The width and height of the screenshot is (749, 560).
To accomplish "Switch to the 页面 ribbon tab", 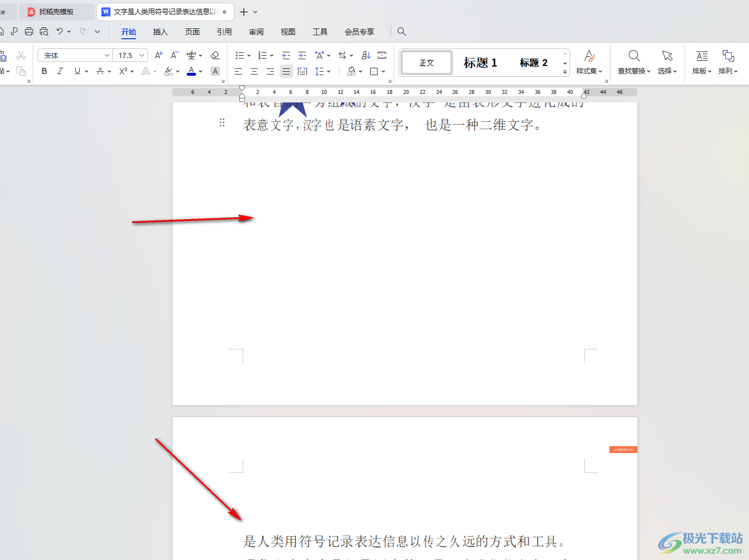I will (x=193, y=32).
